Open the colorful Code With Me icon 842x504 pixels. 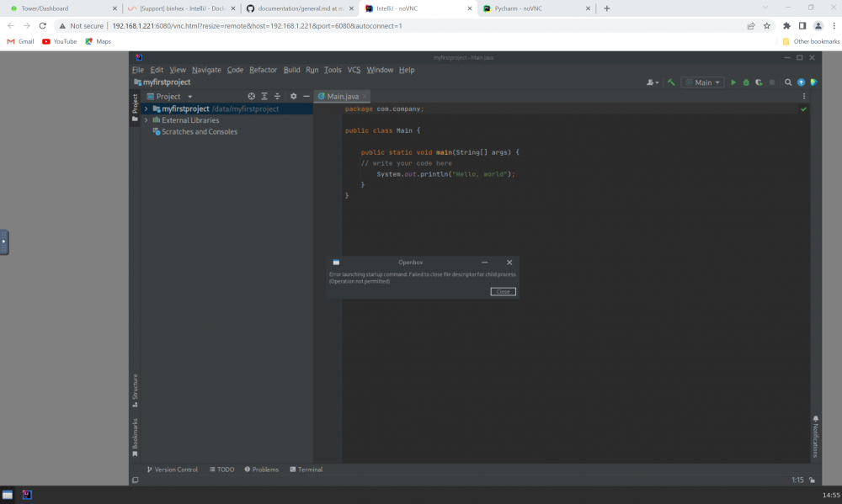(x=813, y=82)
